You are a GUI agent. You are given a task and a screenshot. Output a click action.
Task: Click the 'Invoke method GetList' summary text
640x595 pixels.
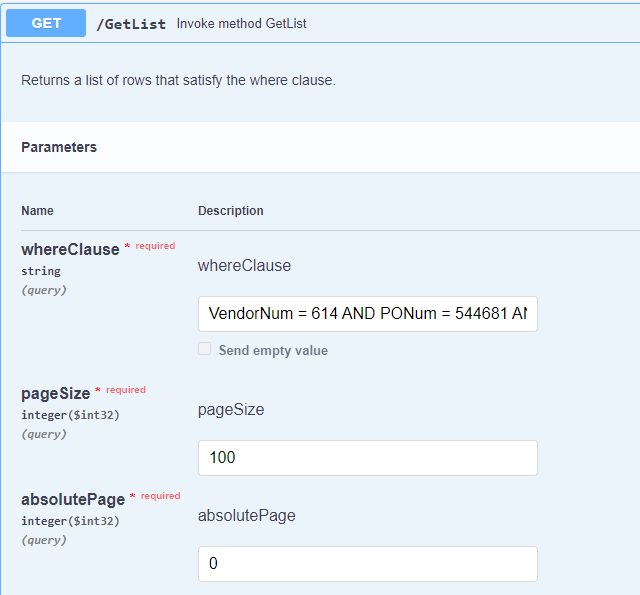241,23
